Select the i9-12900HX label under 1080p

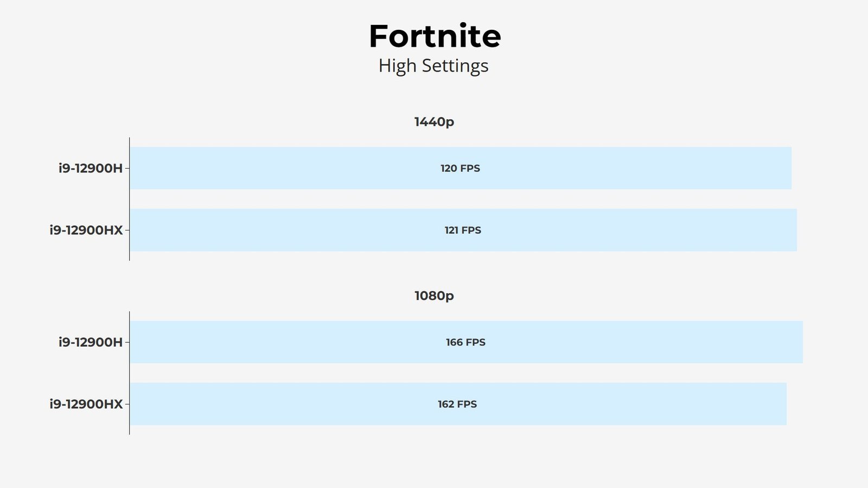[86, 404]
